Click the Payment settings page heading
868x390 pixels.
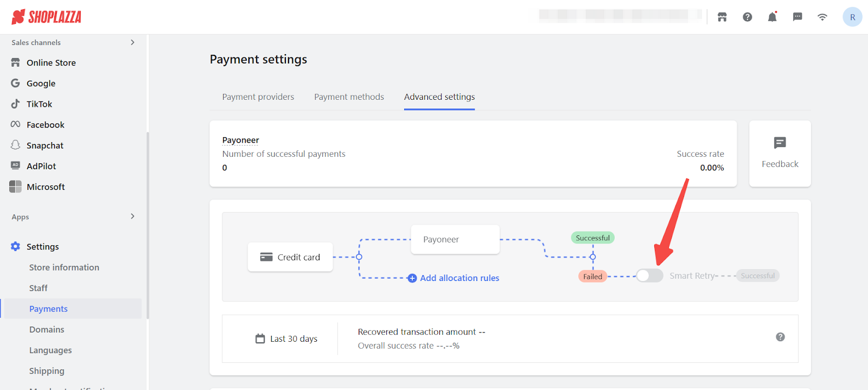258,59
